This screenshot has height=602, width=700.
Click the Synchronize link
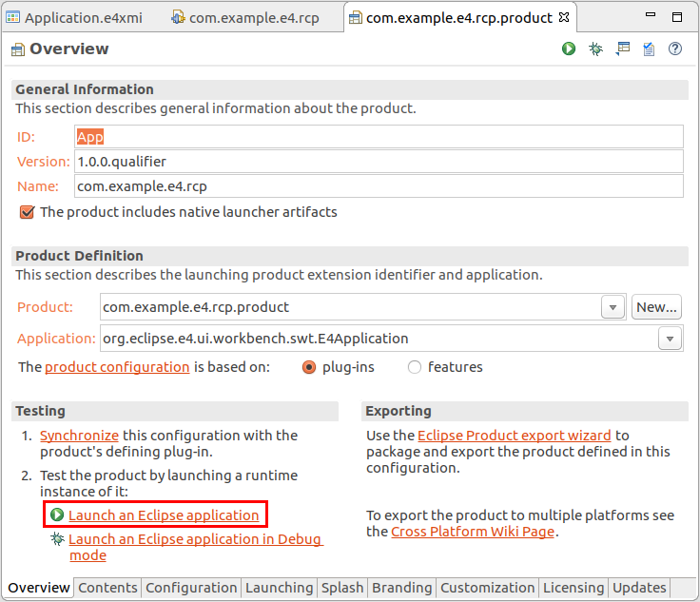pos(79,436)
